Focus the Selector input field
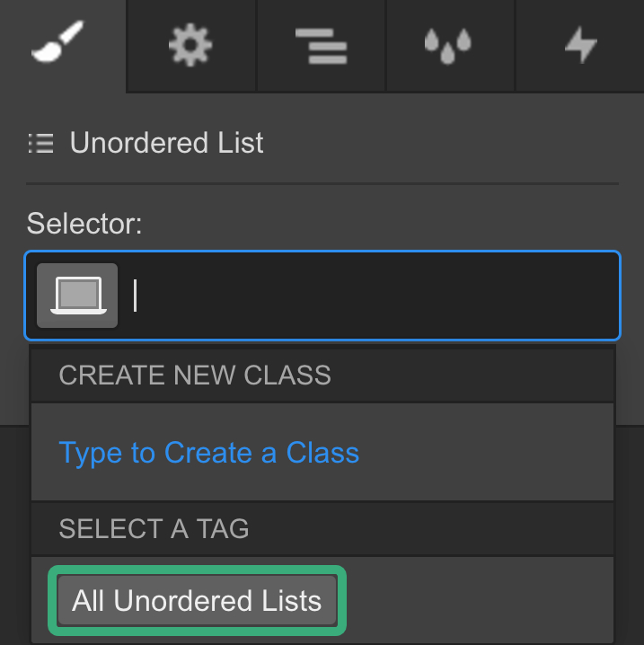Screen dimensions: 644x645 (x=359, y=295)
